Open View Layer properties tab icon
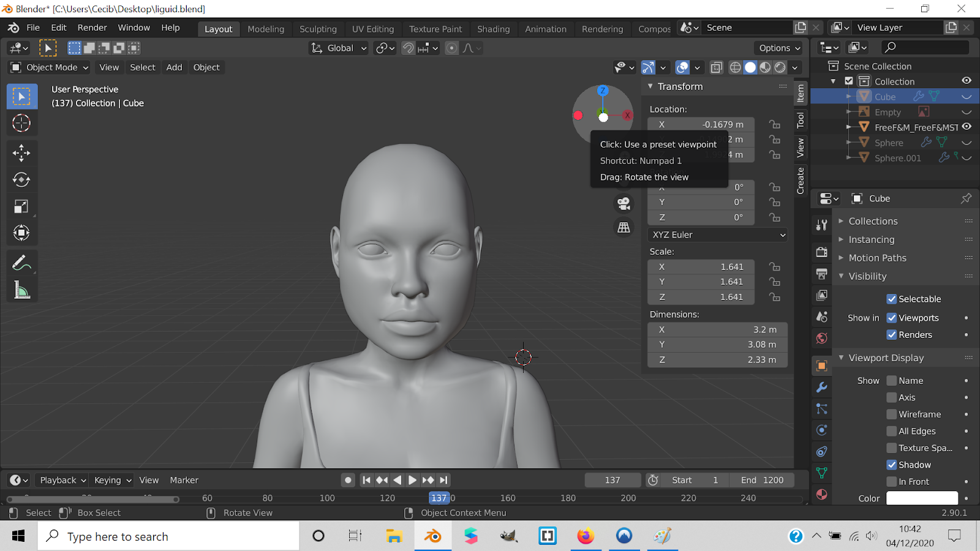The width and height of the screenshot is (980, 551). click(822, 295)
